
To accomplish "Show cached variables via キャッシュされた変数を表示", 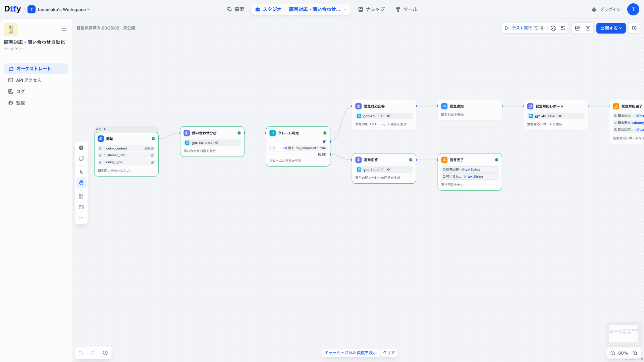I will [351, 353].
